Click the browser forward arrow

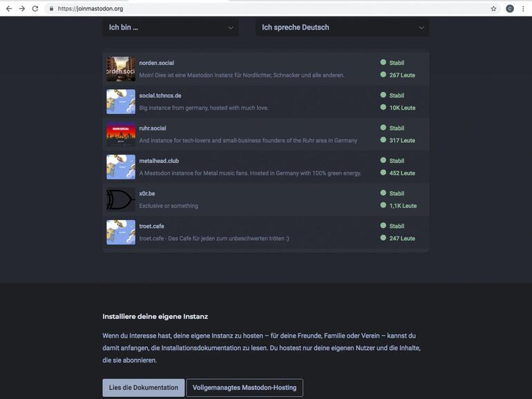coord(22,8)
